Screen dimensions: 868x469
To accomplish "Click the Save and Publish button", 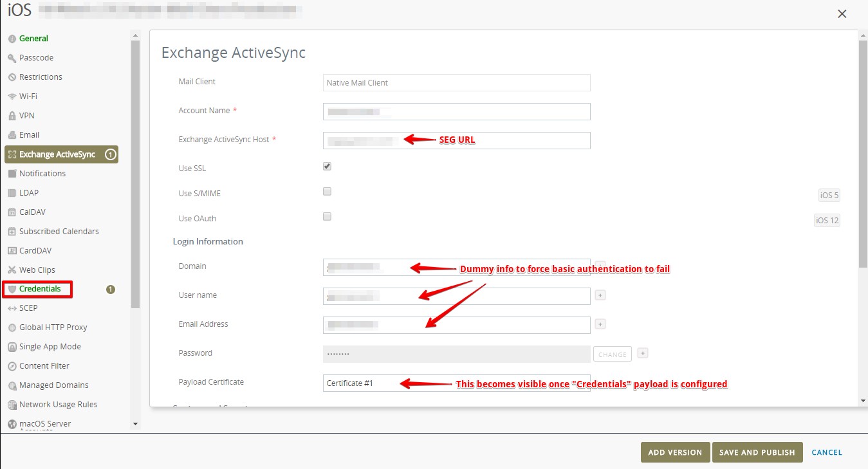I will coord(757,452).
